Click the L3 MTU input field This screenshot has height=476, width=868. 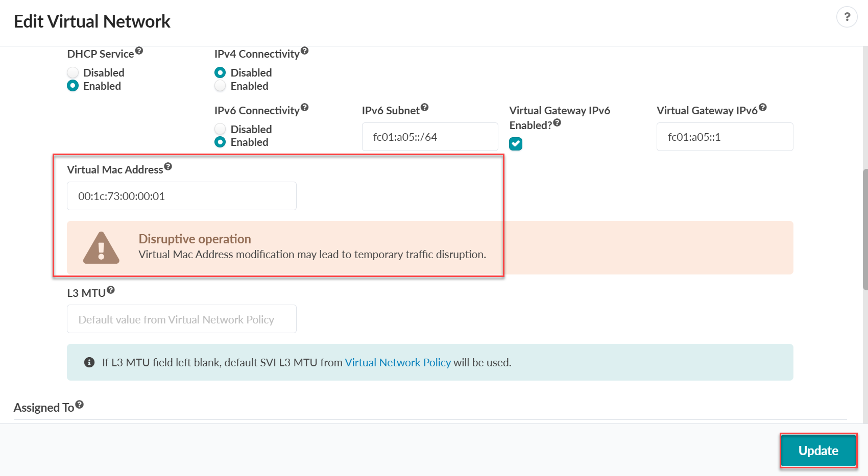(x=181, y=319)
